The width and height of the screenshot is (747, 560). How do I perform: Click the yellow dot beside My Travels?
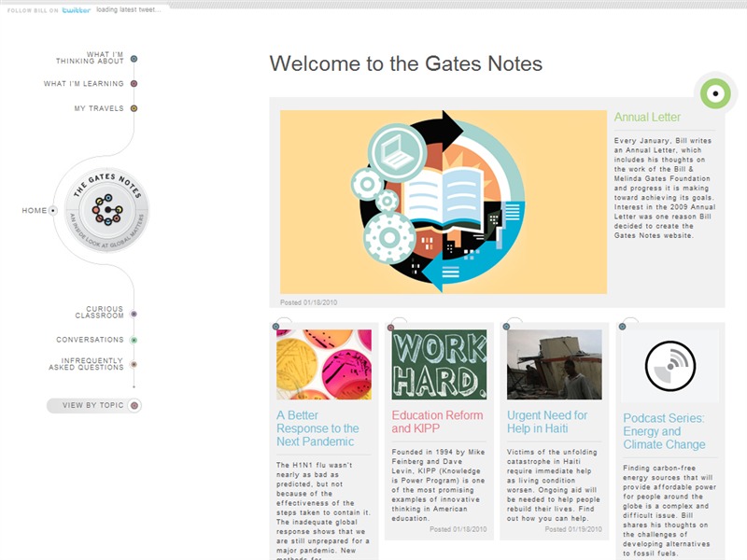point(134,108)
